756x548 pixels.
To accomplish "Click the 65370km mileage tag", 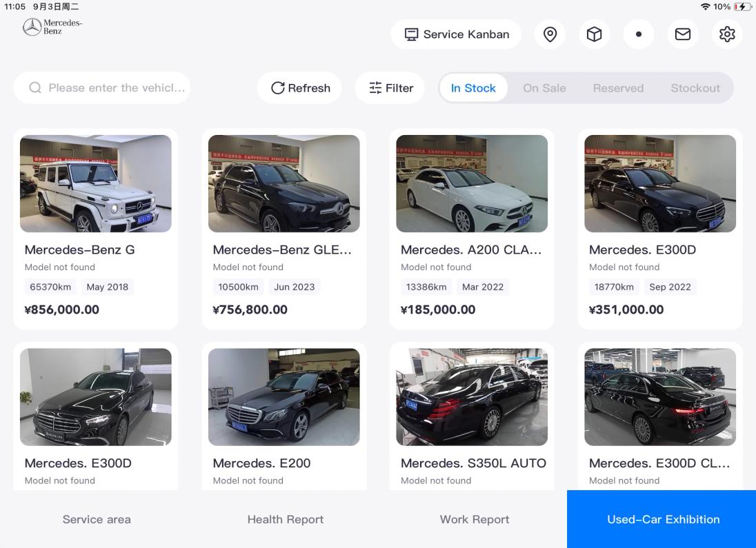I will 50,287.
